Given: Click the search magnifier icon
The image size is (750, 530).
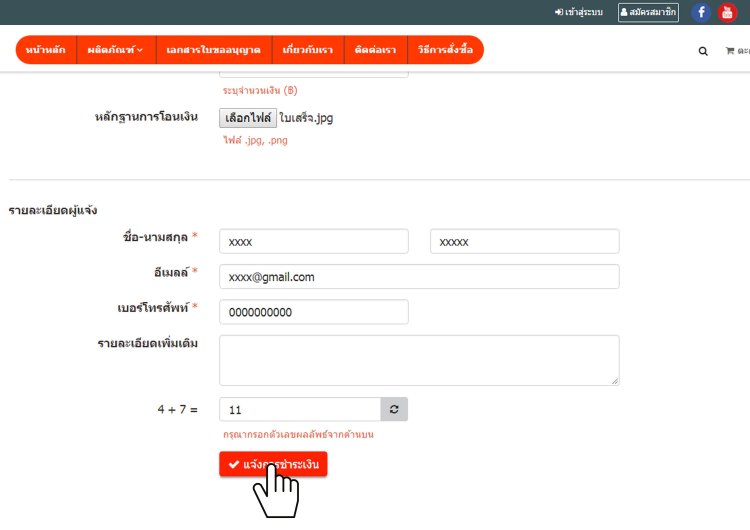Looking at the screenshot, I should pos(703,51).
